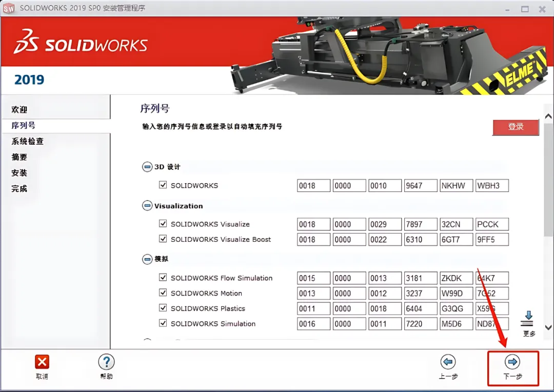Collapse the 3D 设计 section
This screenshot has height=392, width=554.
pos(147,167)
